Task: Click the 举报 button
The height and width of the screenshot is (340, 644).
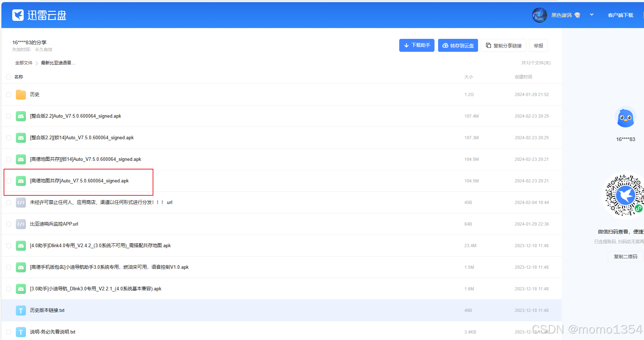Action: (x=539, y=45)
